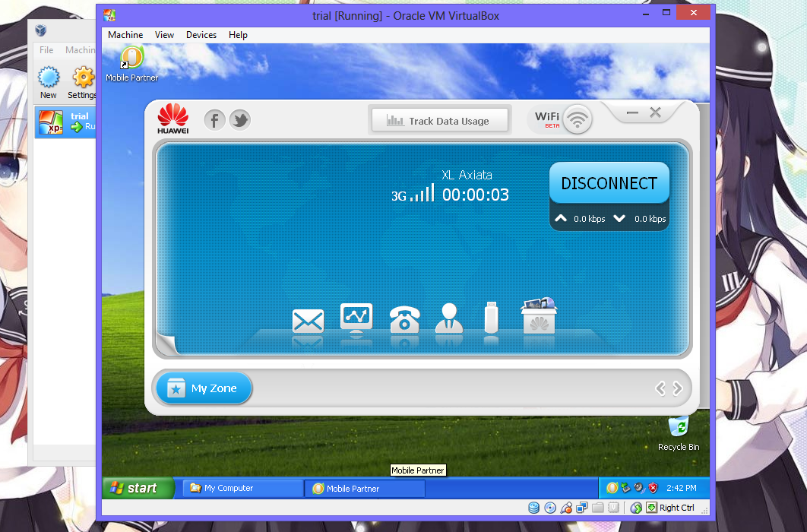Go to previous My Zone page arrow
807x532 pixels.
660,388
